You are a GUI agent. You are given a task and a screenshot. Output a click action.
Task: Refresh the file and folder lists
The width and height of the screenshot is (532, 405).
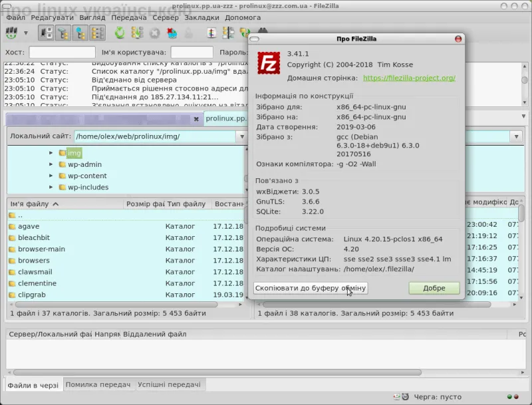point(120,33)
